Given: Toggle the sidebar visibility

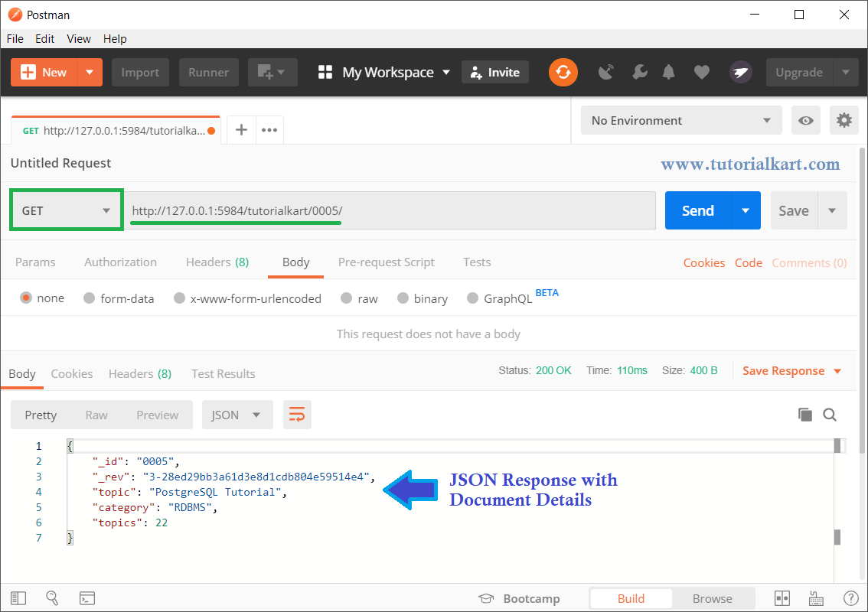Looking at the screenshot, I should (18, 597).
